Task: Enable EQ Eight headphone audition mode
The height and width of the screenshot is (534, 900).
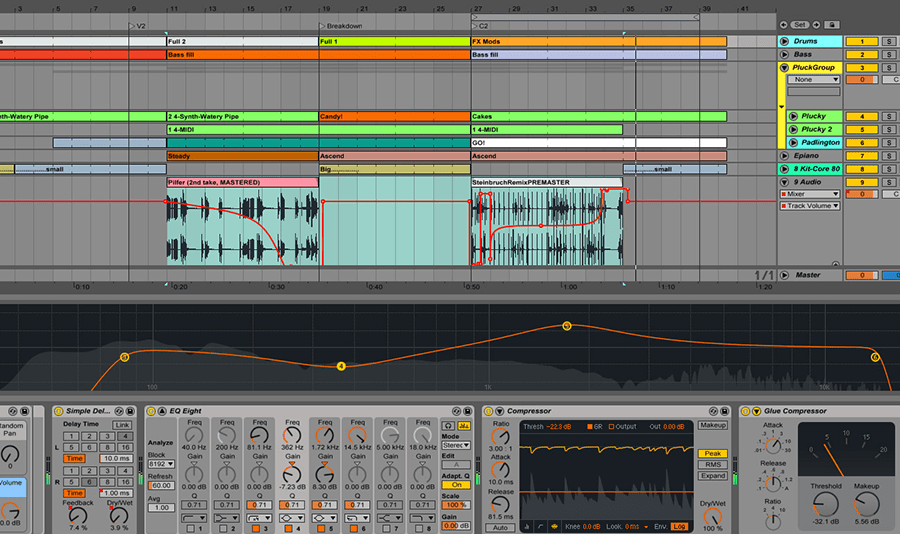Action: click(x=448, y=425)
